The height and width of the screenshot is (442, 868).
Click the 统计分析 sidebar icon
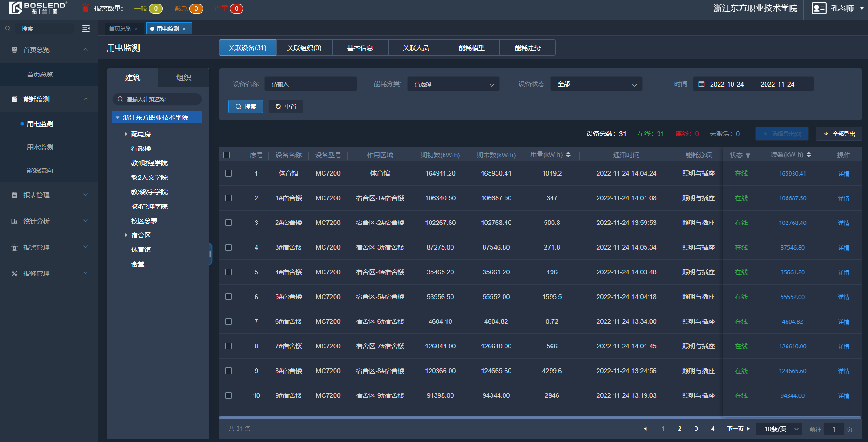coord(14,221)
